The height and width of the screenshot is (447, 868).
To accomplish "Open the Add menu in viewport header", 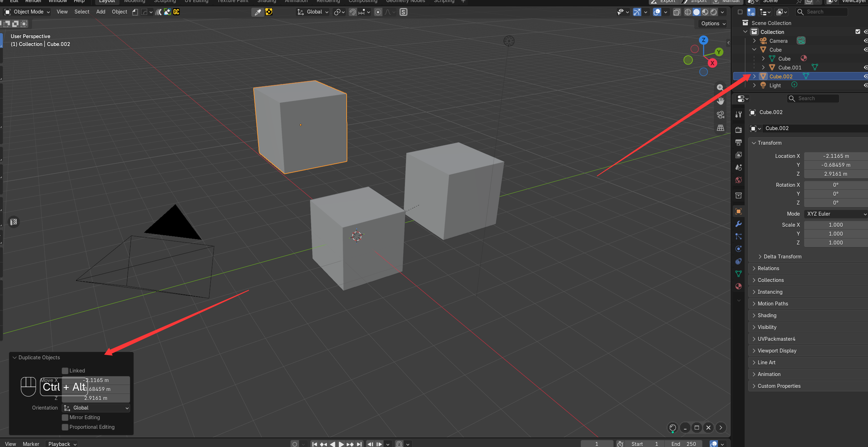I will pyautogui.click(x=101, y=12).
